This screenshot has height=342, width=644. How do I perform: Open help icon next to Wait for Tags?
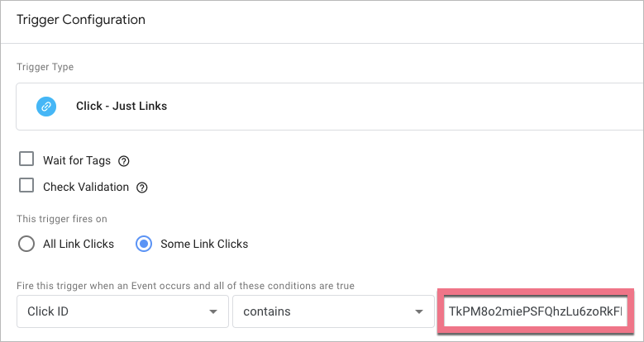(x=124, y=161)
